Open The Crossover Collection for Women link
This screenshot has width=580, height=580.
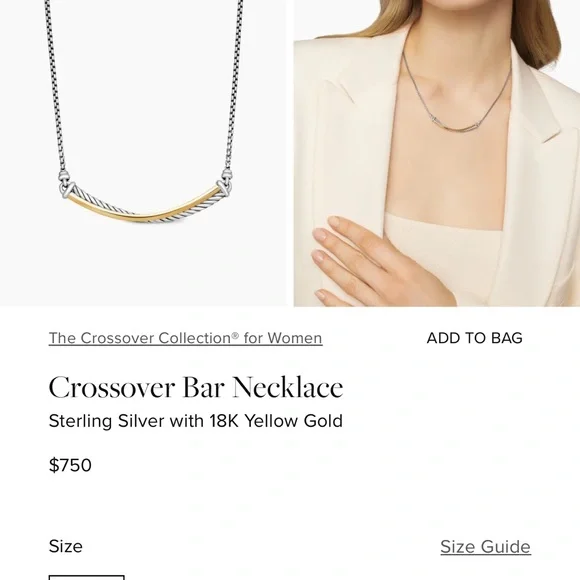pos(185,338)
